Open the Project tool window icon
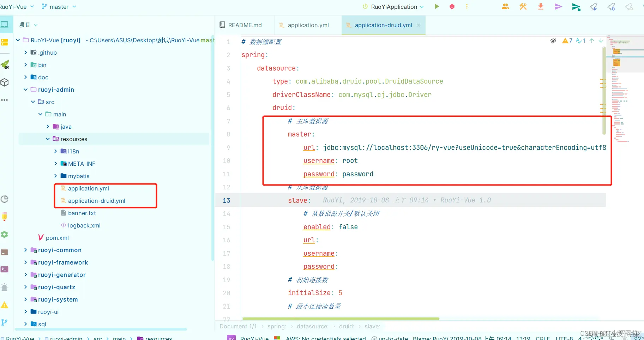 click(5, 24)
